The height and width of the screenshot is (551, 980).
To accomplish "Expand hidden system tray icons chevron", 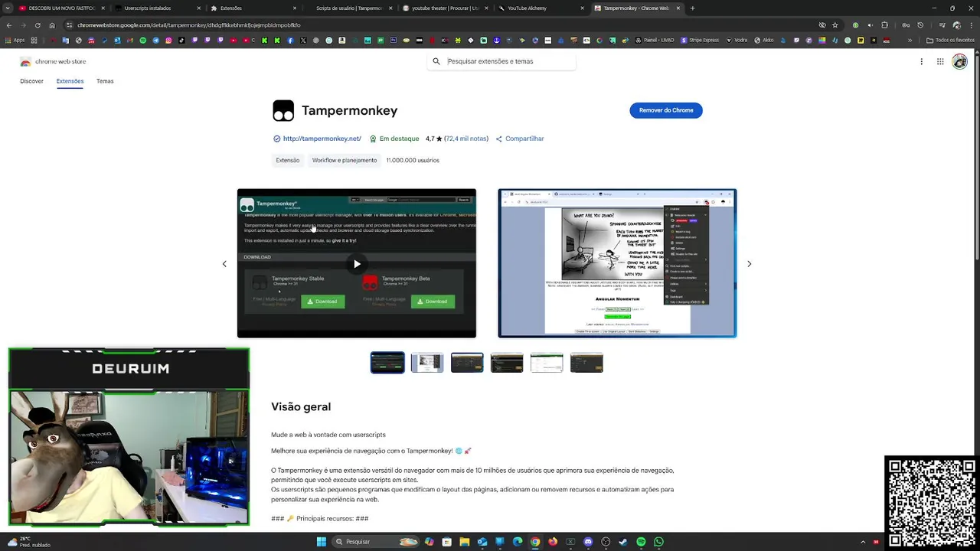I will point(863,542).
